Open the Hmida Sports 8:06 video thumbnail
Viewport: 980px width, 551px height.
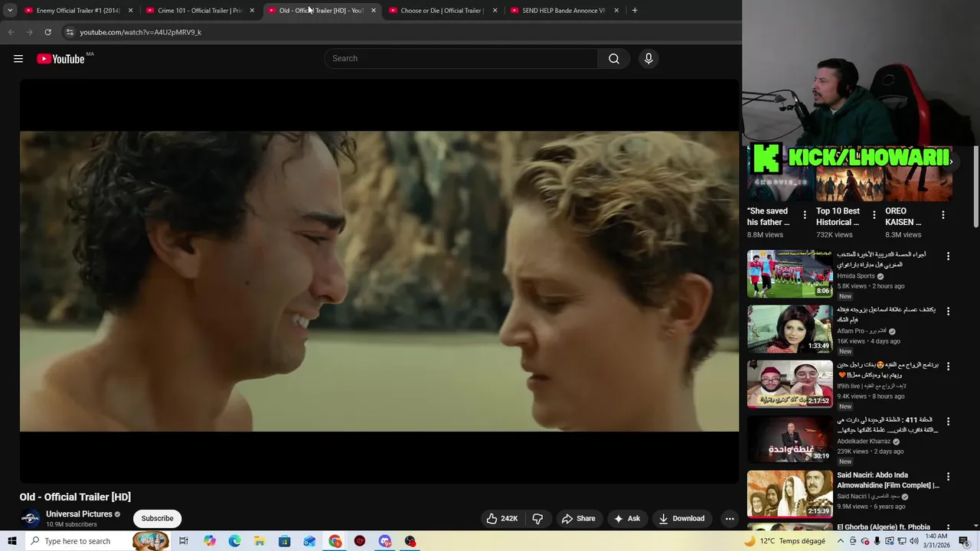point(789,273)
